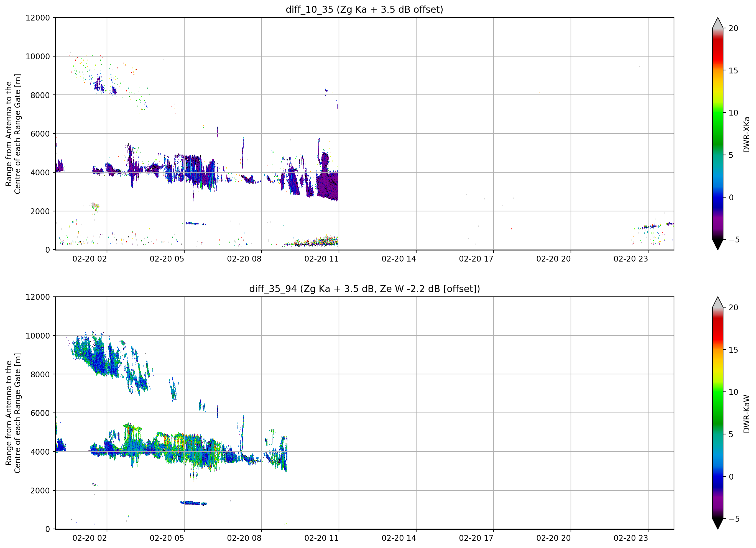Viewport: 756px width, 548px height.
Task: Click the large purple echo block near 02-20 11
Action: point(327,185)
